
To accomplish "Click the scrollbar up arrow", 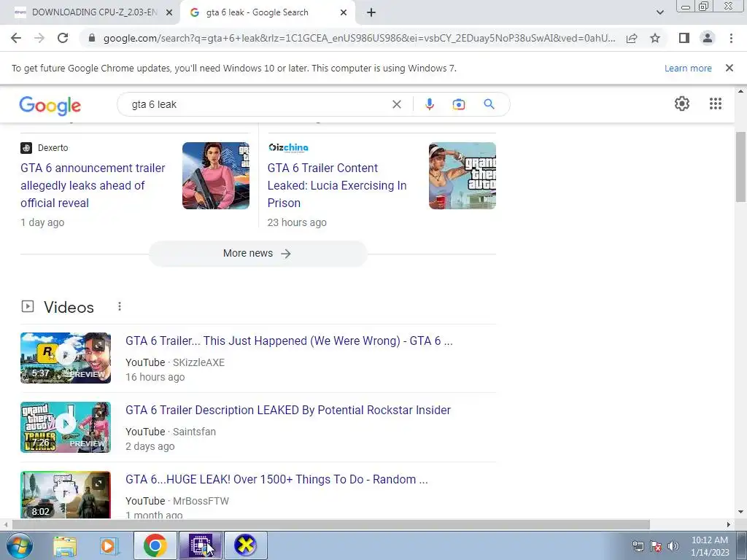I will [740, 91].
